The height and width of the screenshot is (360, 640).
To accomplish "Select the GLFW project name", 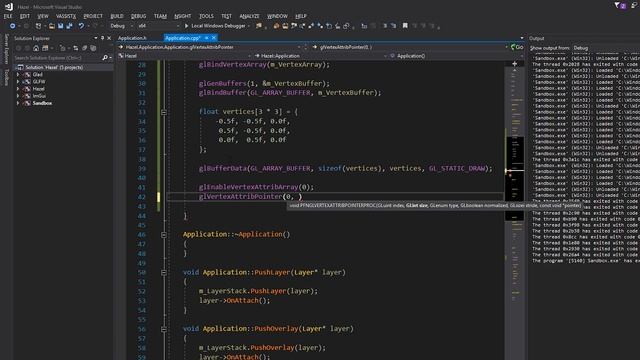I will click(x=39, y=82).
